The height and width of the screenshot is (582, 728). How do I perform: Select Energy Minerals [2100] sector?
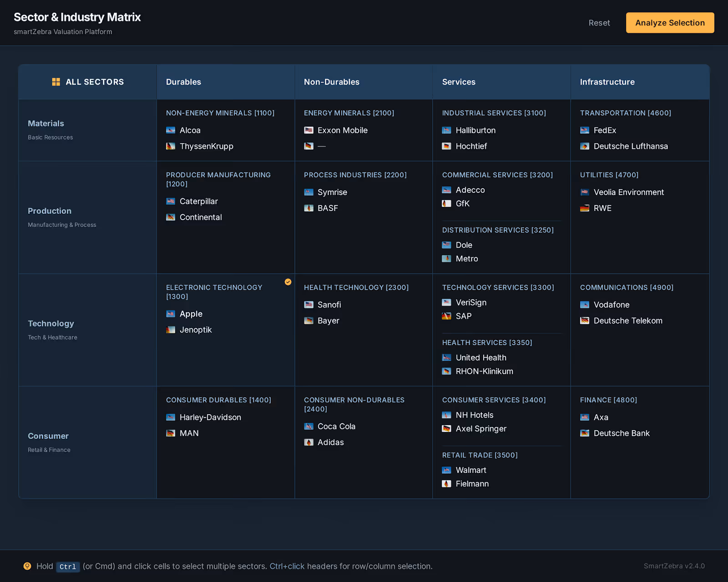pyautogui.click(x=364, y=130)
